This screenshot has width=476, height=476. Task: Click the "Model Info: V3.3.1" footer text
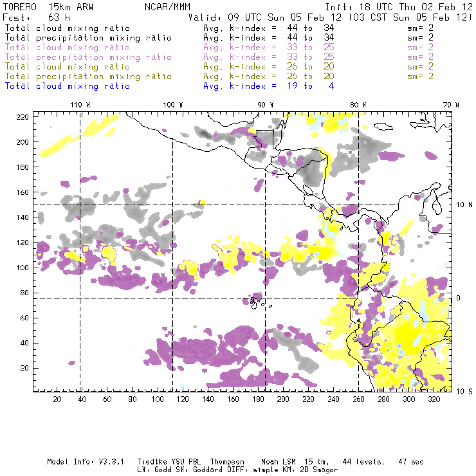[86, 462]
